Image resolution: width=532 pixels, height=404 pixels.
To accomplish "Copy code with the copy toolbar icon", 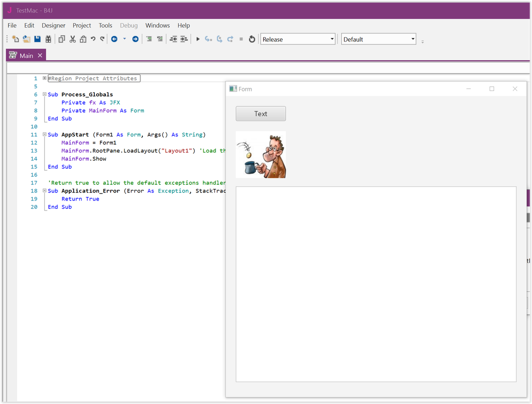I will [x=61, y=39].
